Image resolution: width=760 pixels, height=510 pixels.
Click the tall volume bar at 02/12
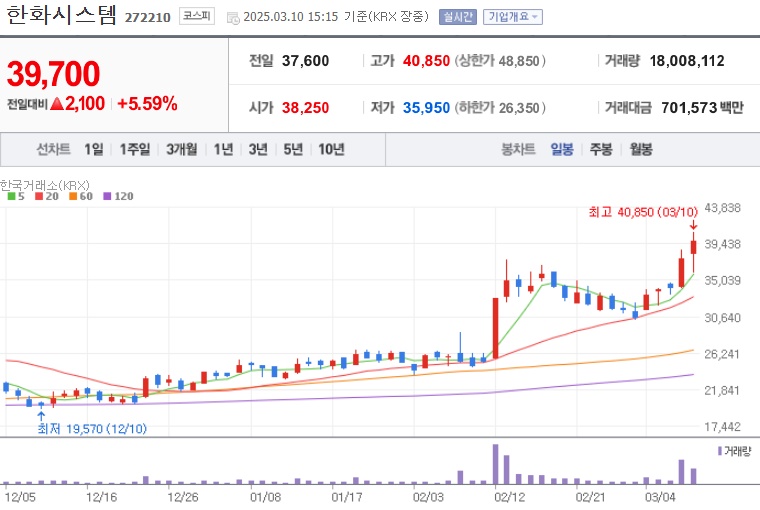495,464
